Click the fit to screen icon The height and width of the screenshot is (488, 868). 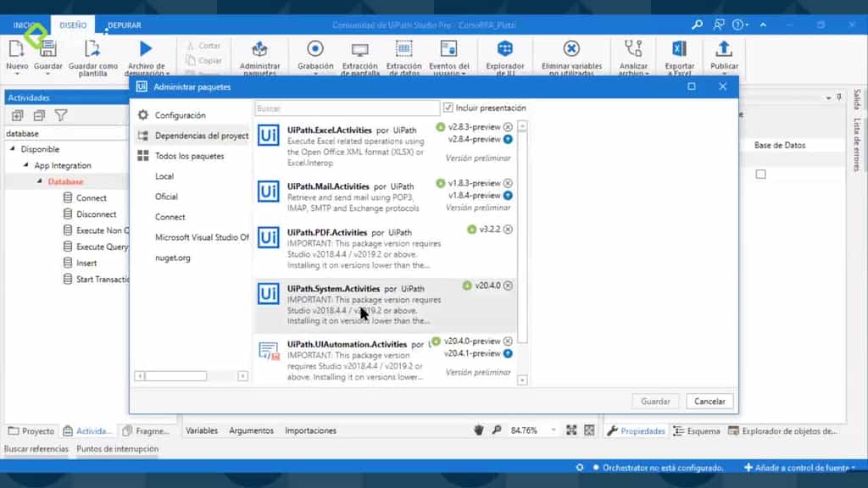[571, 430]
